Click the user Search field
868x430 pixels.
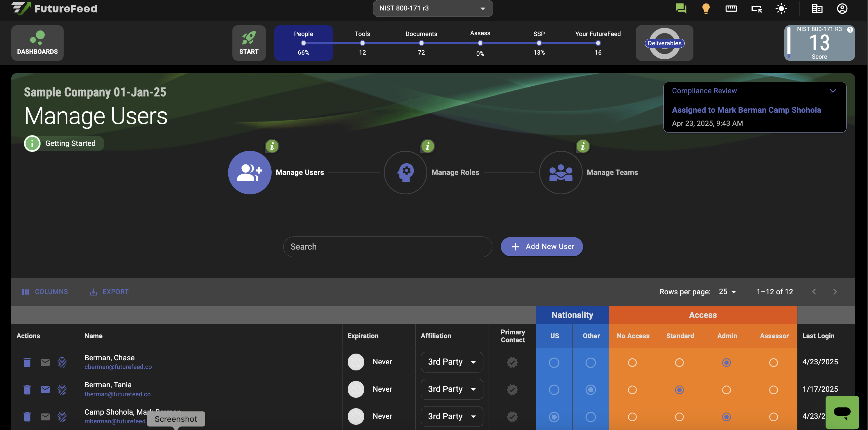388,247
